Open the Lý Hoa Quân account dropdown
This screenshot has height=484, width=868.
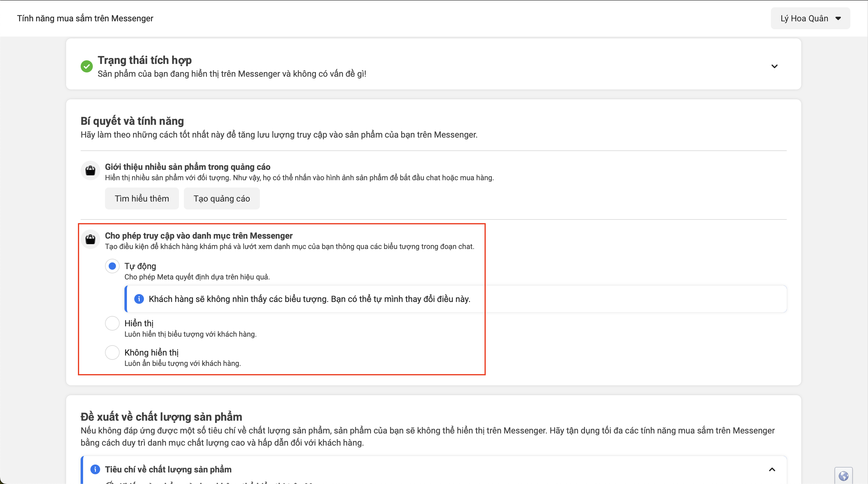click(x=810, y=19)
